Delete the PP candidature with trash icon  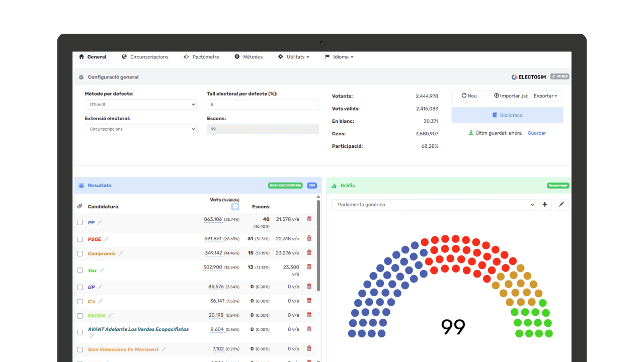pyautogui.click(x=309, y=219)
